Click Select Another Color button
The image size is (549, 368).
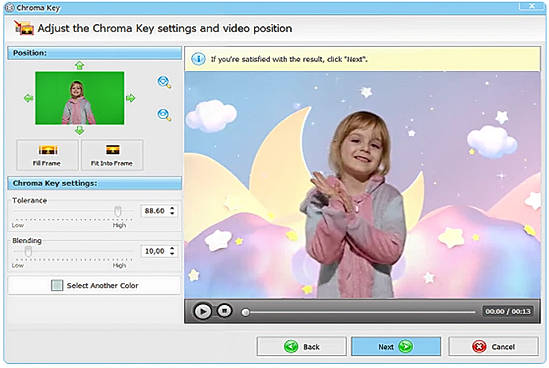(x=95, y=285)
